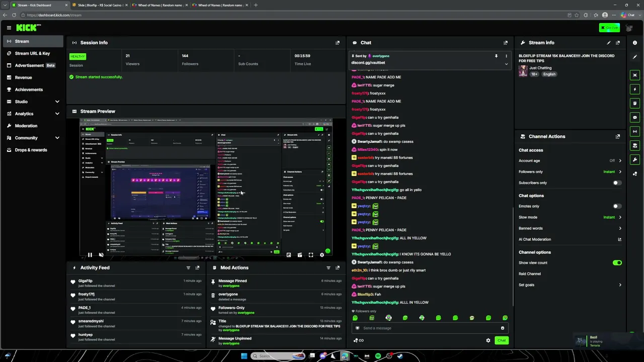
Task: Click the Kick logo in the header
Action: click(28, 28)
